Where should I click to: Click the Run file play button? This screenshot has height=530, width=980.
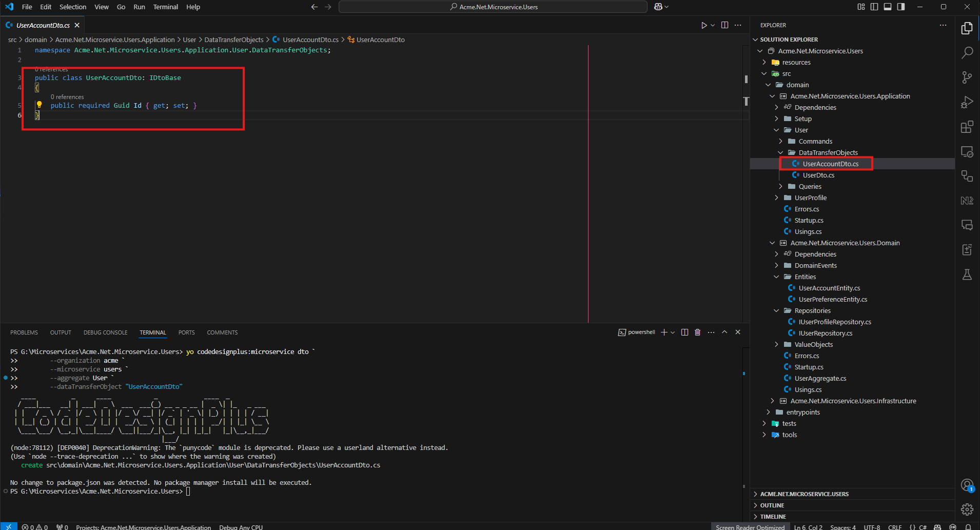click(x=704, y=25)
